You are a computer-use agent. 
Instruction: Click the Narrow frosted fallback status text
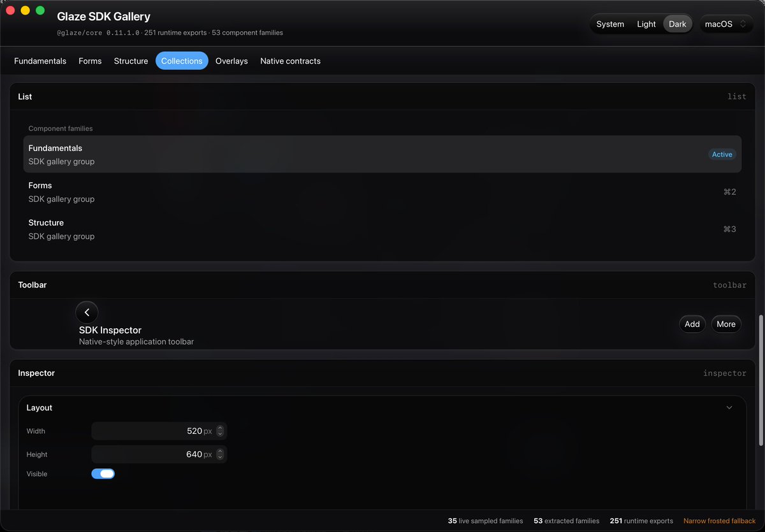(x=719, y=521)
